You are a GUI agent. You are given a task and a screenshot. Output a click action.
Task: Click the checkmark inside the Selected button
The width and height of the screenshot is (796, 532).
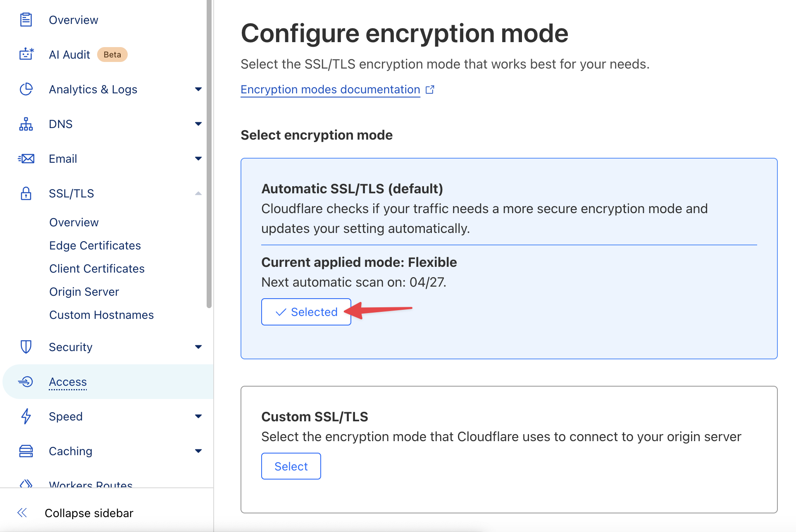[x=281, y=312]
